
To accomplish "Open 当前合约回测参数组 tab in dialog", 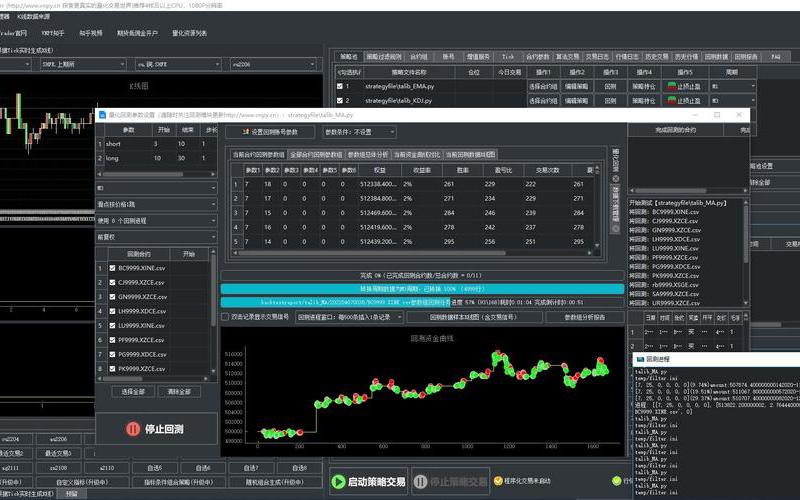I will [259, 155].
